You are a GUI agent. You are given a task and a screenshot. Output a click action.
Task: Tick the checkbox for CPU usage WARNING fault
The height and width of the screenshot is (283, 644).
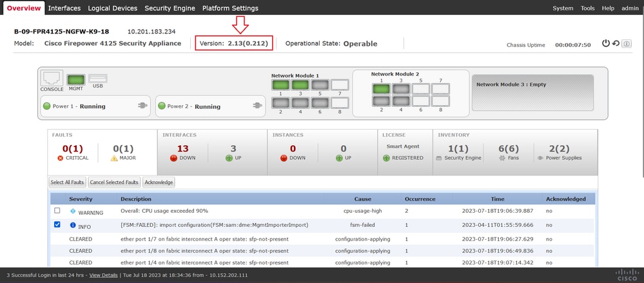(57, 210)
